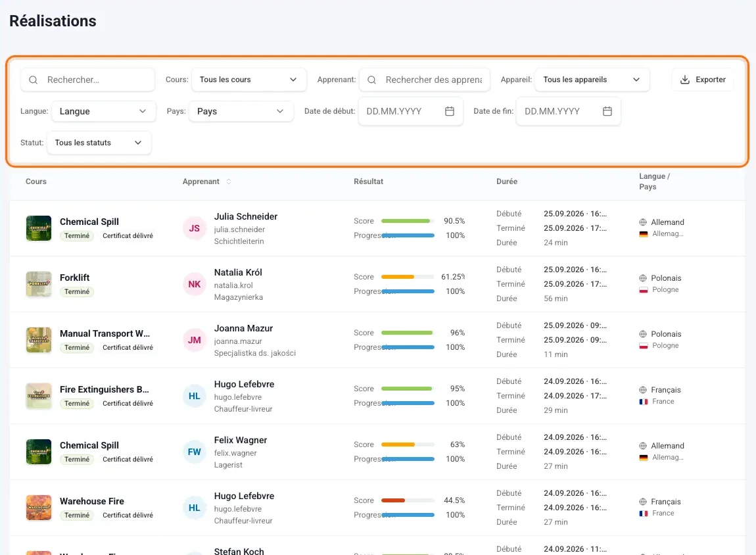The image size is (756, 555).
Task: Click the NK avatar of Natalia Król
Action: pos(195,284)
